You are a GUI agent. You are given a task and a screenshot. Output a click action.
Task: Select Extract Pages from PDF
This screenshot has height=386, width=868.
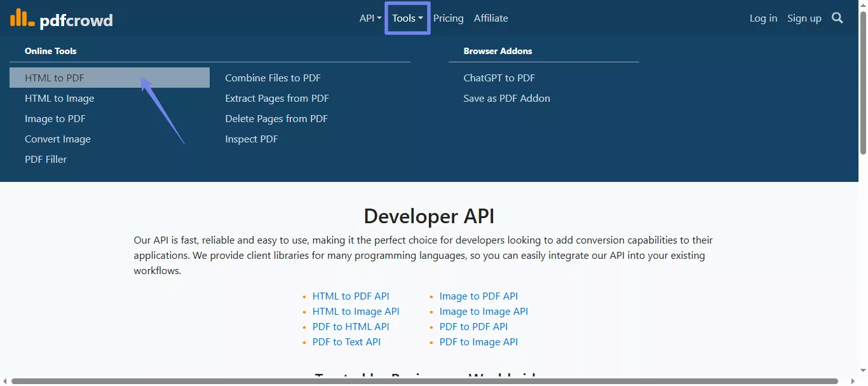(277, 98)
